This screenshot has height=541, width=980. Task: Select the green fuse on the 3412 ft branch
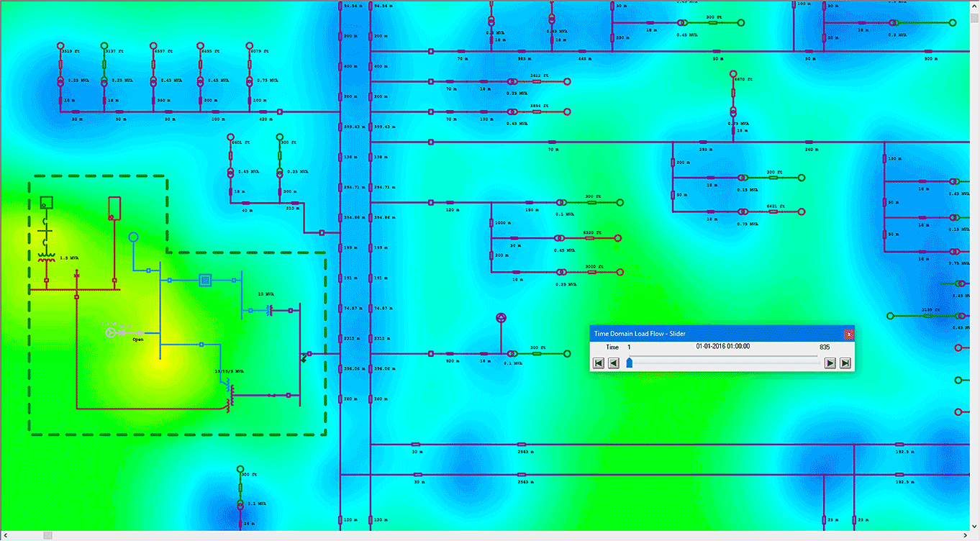point(537,81)
